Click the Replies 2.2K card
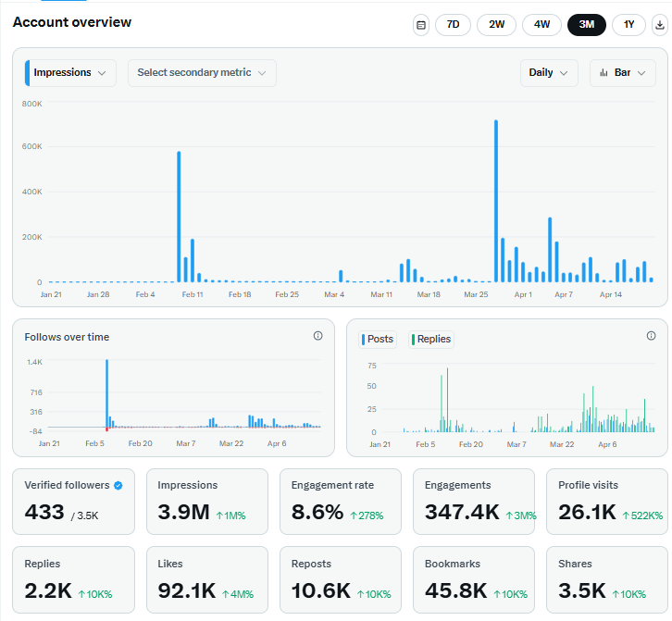672x621 pixels. [x=74, y=580]
